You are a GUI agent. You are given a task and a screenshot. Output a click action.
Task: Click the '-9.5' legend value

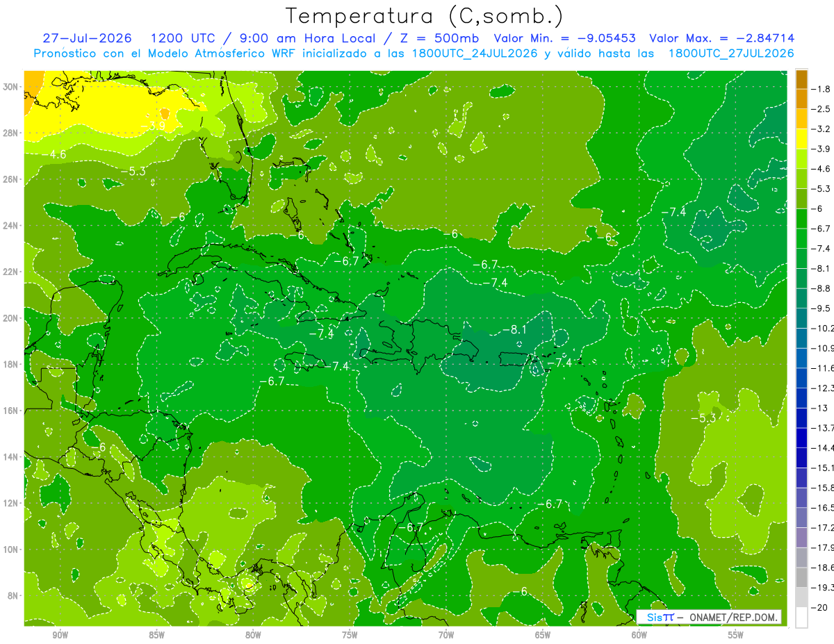click(x=822, y=308)
